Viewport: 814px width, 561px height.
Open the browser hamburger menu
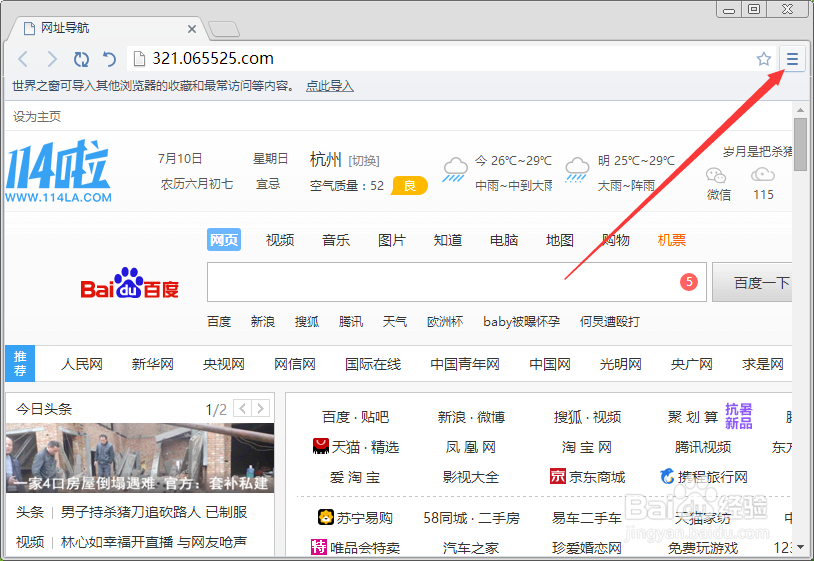coord(792,59)
